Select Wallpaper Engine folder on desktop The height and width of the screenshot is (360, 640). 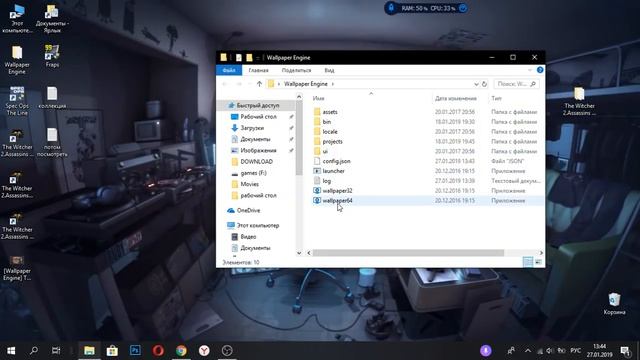pos(17,60)
